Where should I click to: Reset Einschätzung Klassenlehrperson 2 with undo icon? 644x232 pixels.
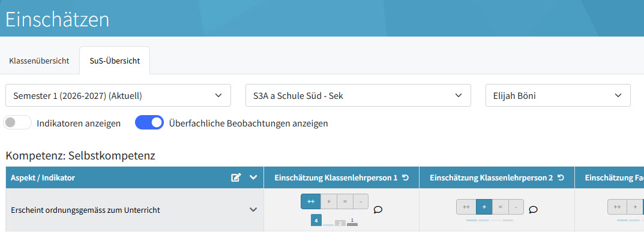pyautogui.click(x=561, y=177)
